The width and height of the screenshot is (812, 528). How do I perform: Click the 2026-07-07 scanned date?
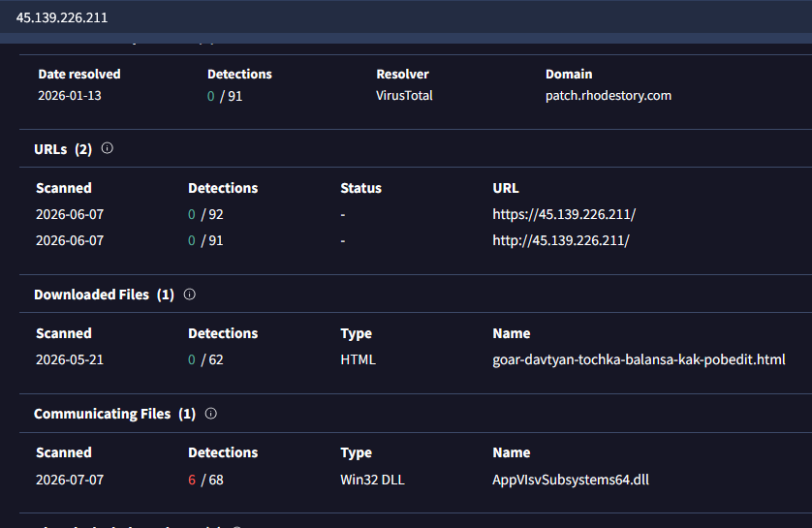[x=70, y=480]
